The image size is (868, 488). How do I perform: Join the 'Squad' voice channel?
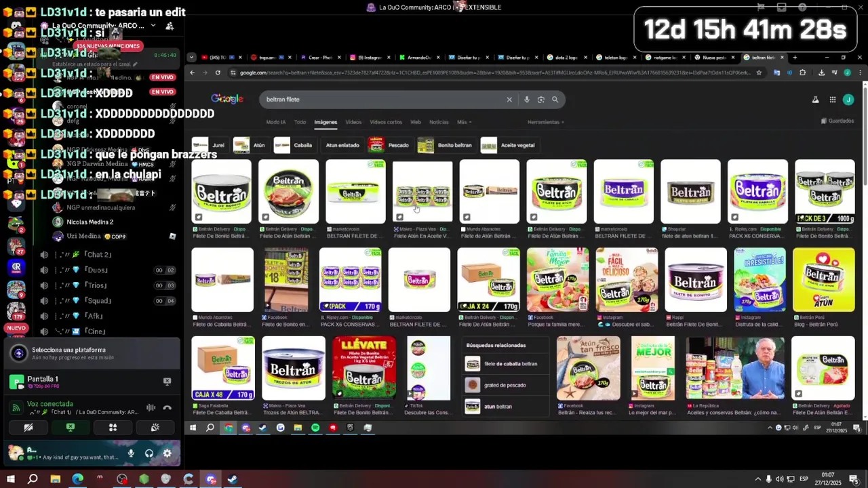pos(95,300)
